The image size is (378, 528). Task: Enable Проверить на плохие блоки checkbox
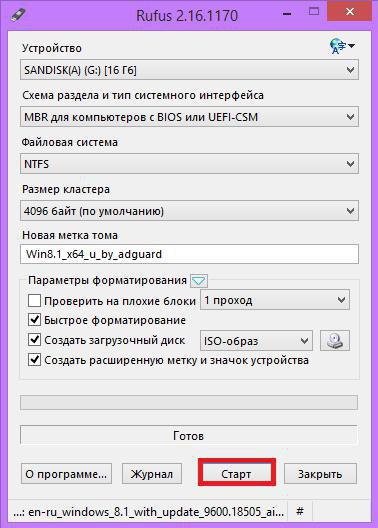(34, 300)
